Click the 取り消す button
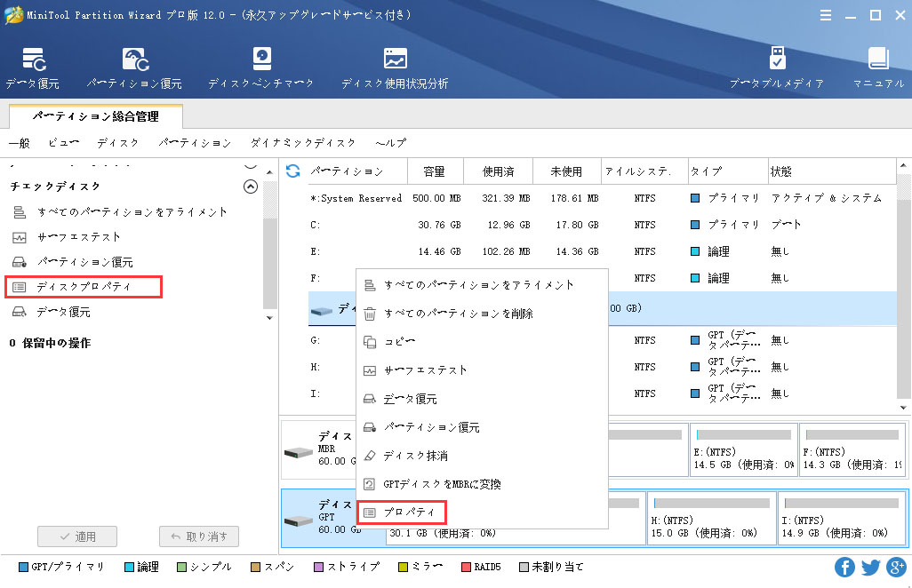Screen dimensions: 912x588 [x=199, y=536]
